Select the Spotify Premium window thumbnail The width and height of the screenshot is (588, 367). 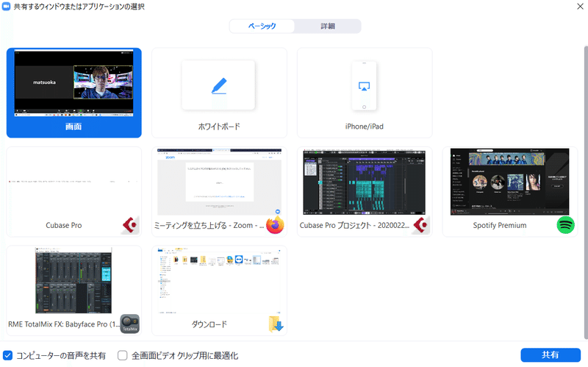click(509, 182)
